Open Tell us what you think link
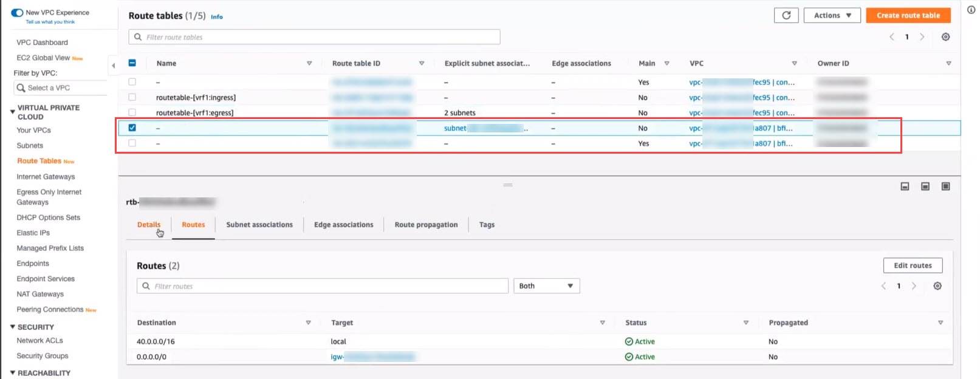980x379 pixels. coord(50,22)
